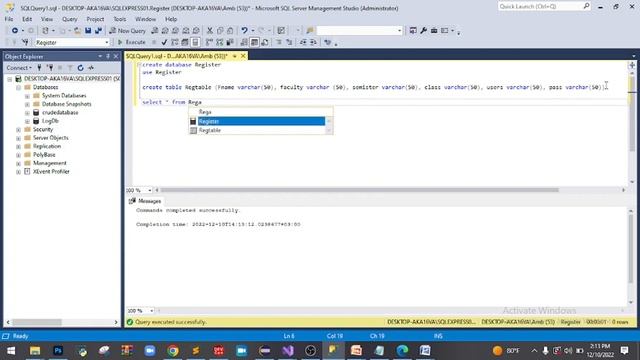This screenshot has width=640, height=360.
Task: Collapse the Databases tree node
Action: (18, 87)
